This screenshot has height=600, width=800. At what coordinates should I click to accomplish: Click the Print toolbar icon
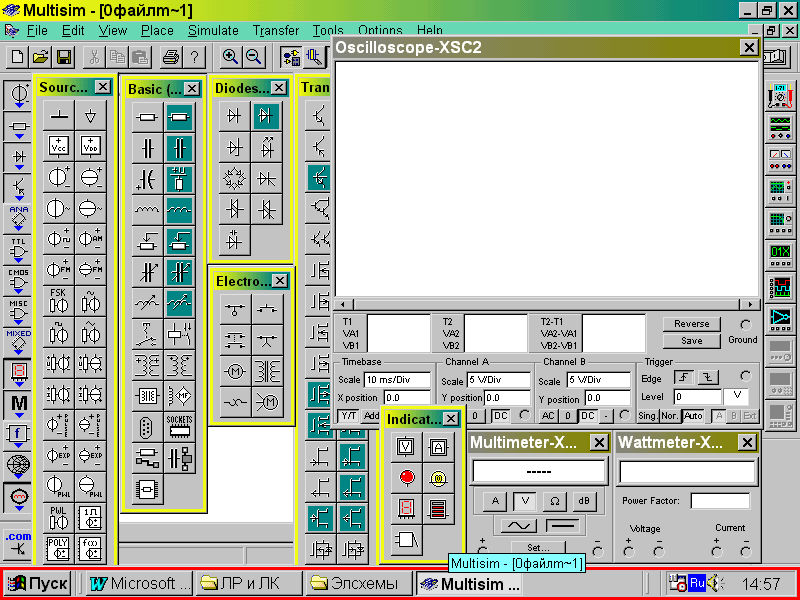tap(170, 57)
